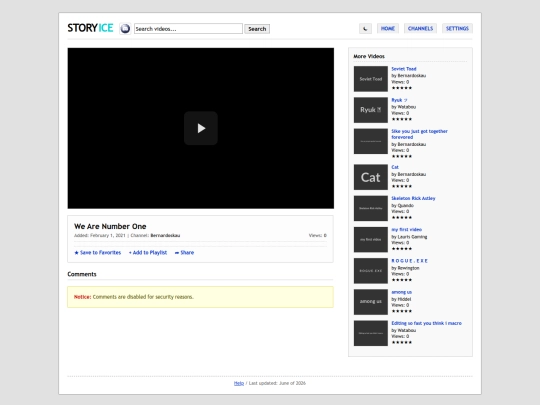Click the 'Added: February 1, 2021' text

(x=100, y=236)
